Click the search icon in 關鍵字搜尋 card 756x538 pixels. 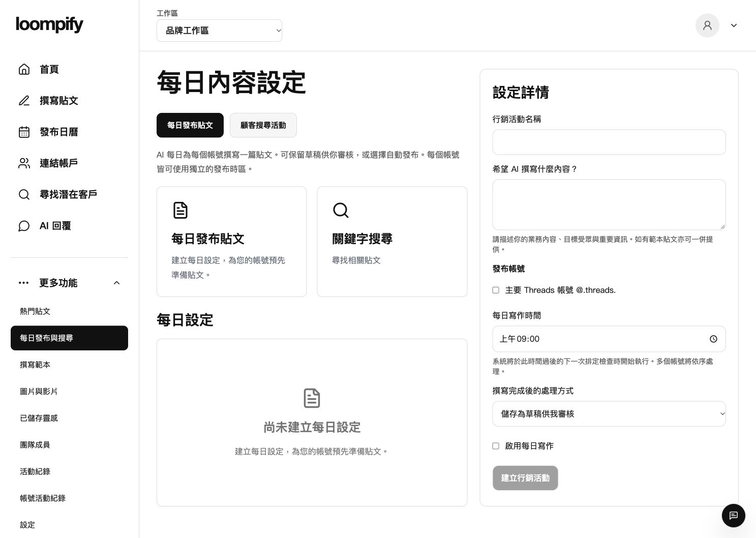click(341, 210)
